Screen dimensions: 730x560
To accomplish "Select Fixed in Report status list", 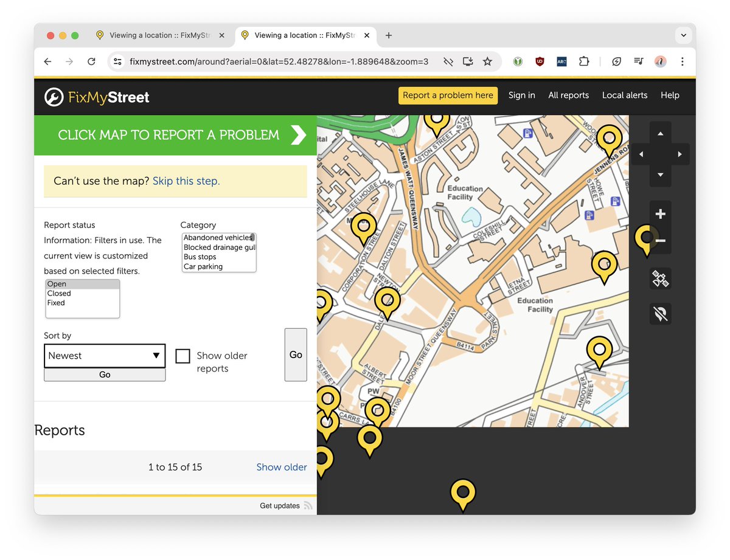I will (x=83, y=303).
